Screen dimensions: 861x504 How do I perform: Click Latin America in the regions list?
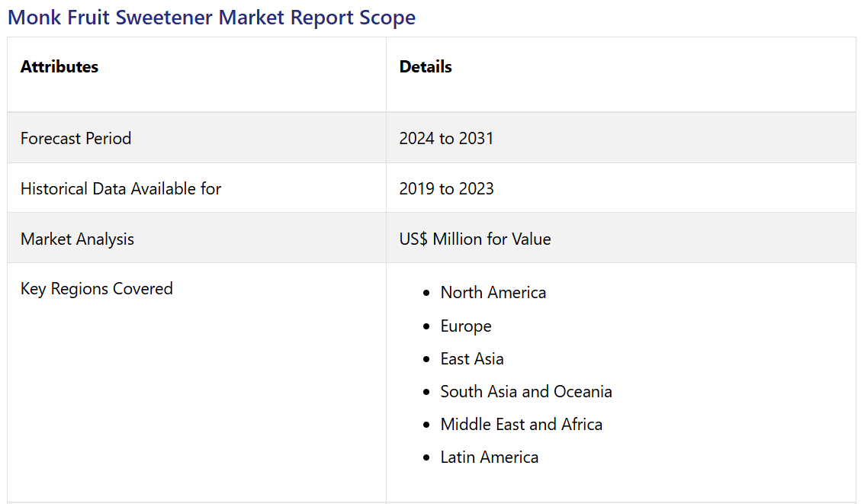coord(489,457)
